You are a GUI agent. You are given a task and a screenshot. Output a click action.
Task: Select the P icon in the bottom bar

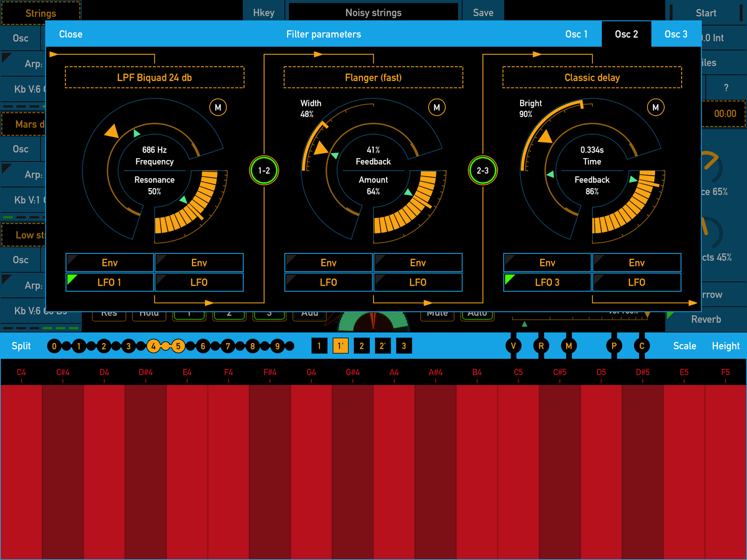point(614,346)
